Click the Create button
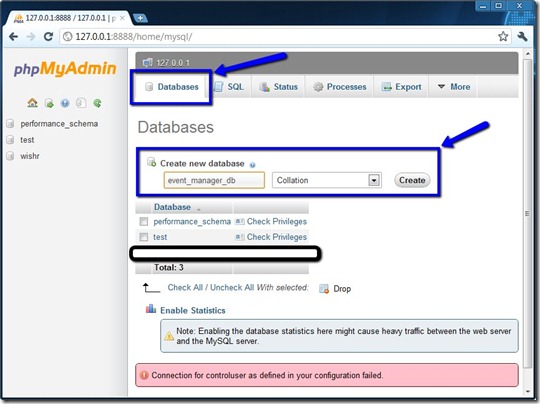 pos(412,180)
